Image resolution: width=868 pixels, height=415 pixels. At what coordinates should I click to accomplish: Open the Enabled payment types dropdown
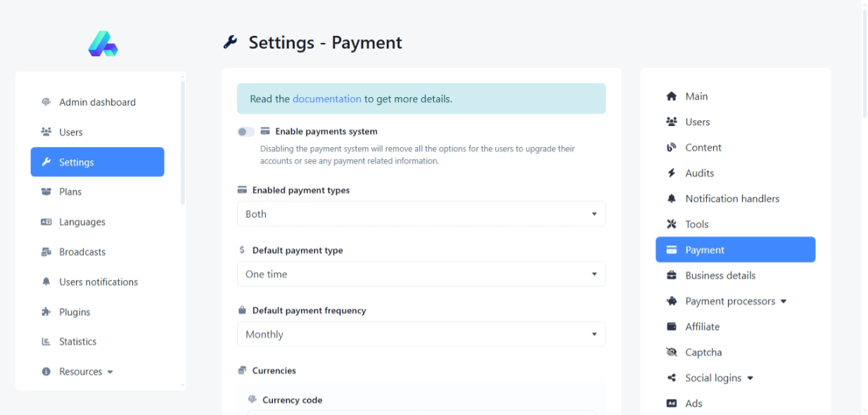[421, 214]
